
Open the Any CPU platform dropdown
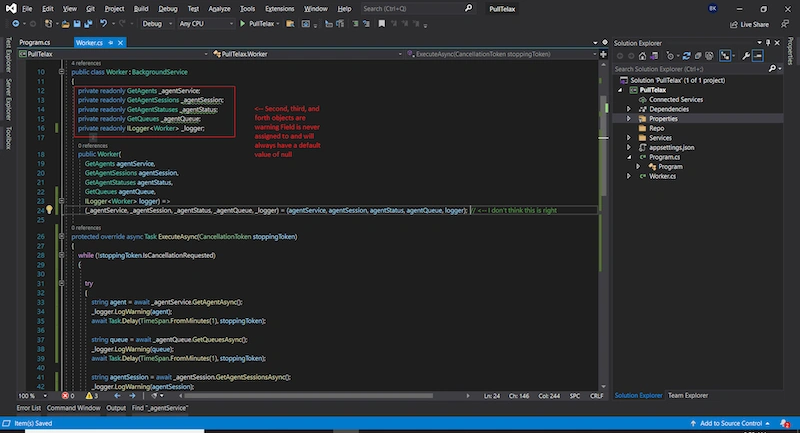206,24
